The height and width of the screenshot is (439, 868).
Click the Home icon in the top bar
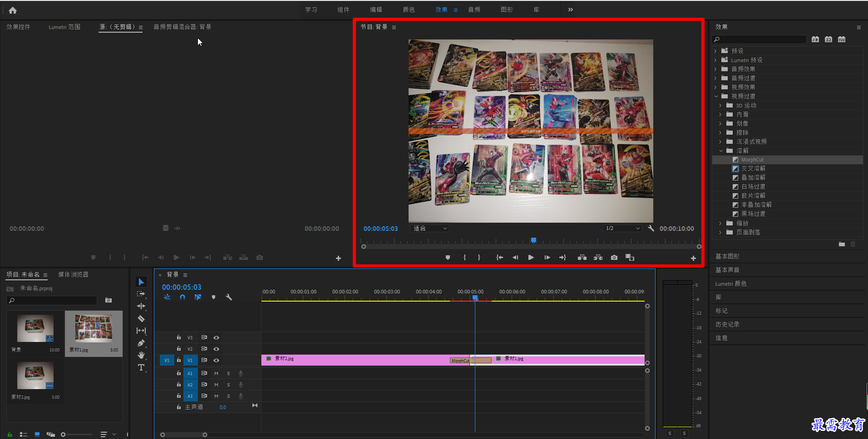(x=13, y=10)
